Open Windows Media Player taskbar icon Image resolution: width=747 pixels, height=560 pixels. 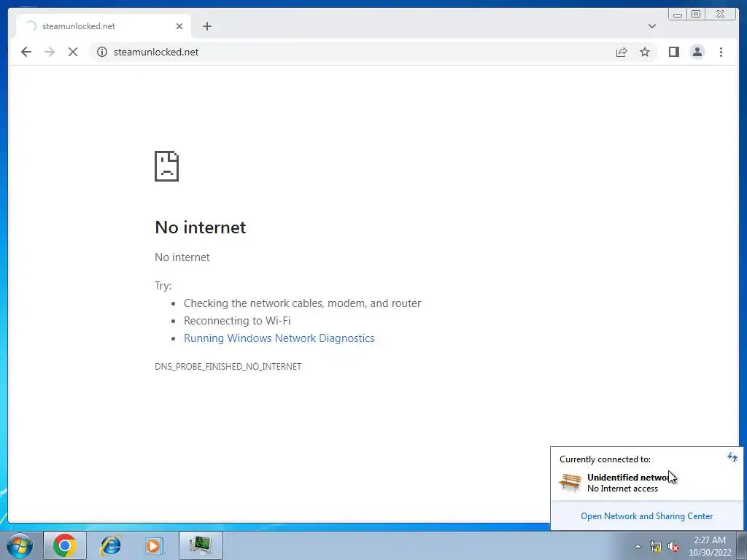(x=155, y=545)
